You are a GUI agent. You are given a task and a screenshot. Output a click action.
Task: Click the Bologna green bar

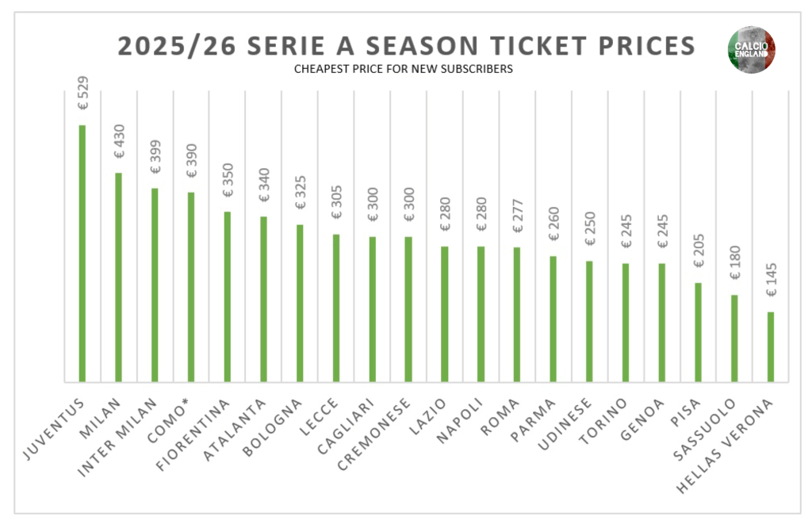[300, 303]
